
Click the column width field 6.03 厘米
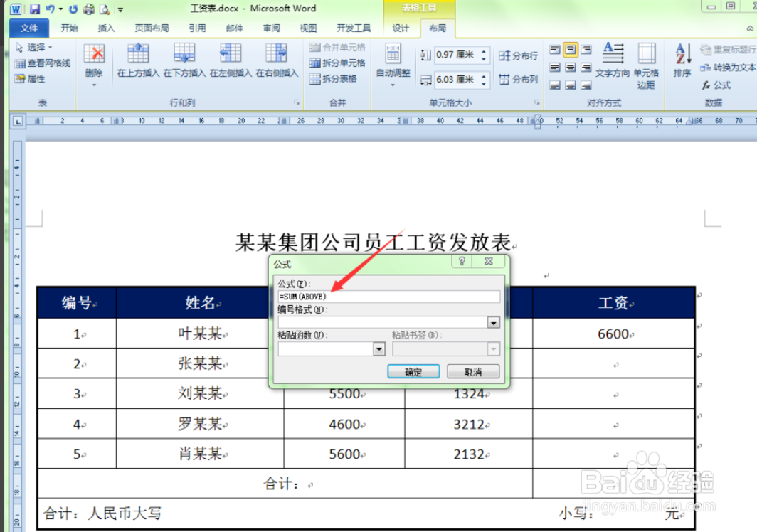456,80
